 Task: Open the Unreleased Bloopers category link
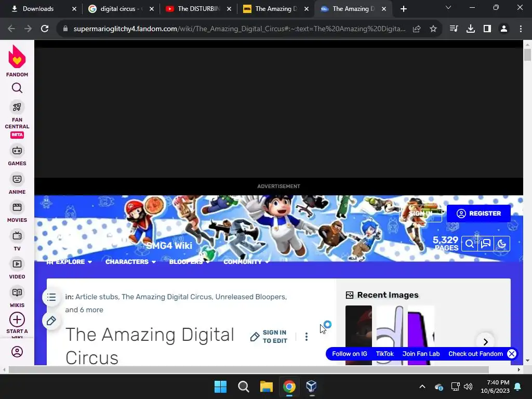250,297
